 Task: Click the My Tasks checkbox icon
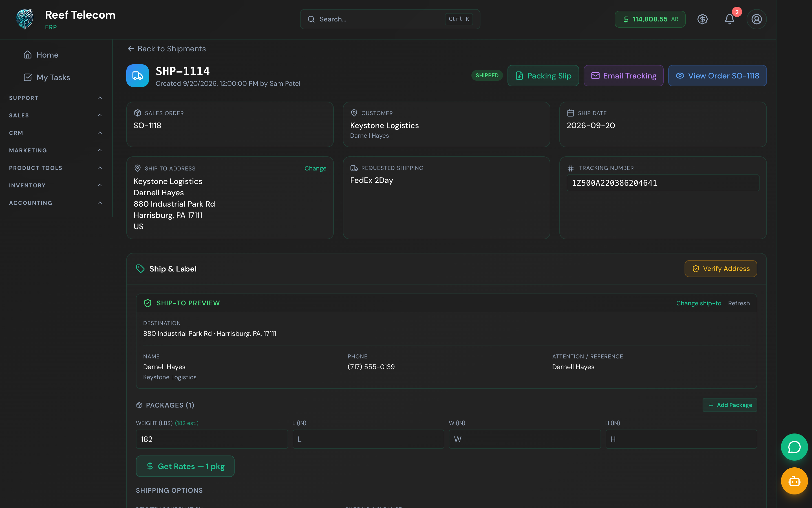28,77
